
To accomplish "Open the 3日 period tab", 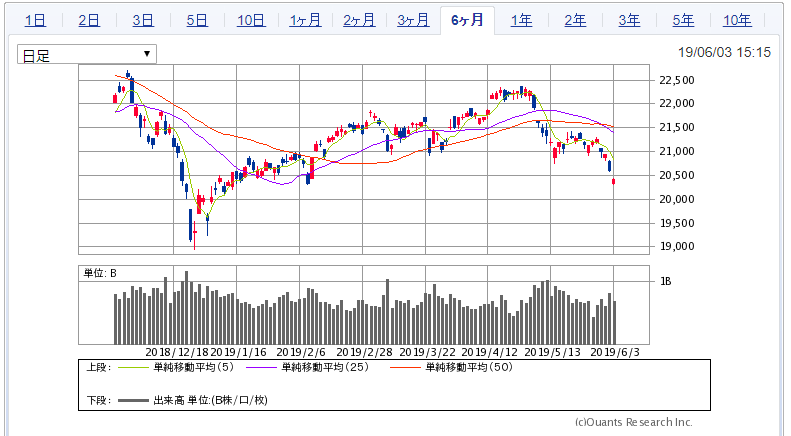I will tap(142, 20).
